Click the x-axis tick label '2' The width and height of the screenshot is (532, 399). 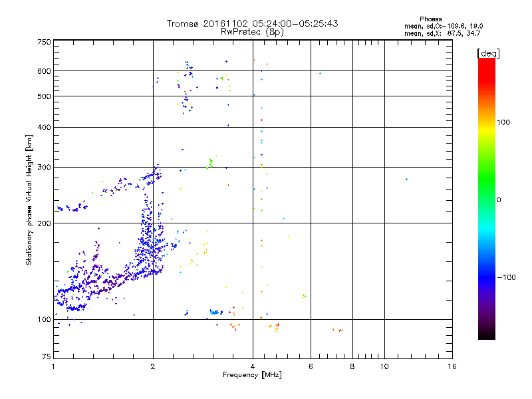(153, 366)
